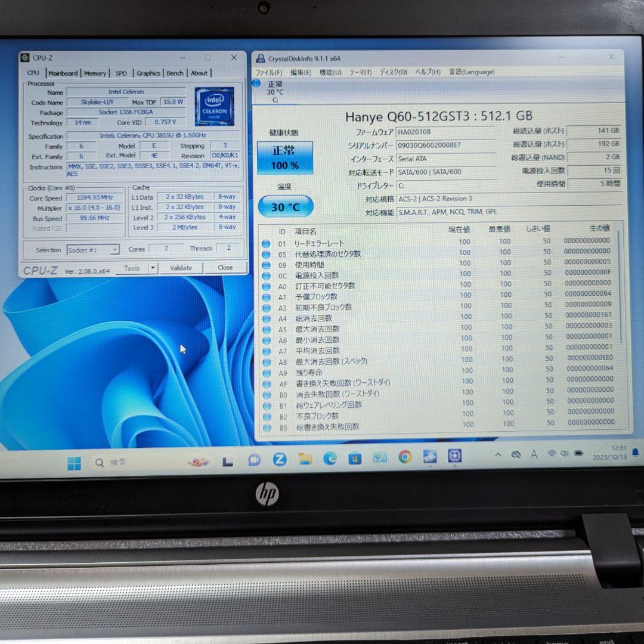Open the 言語(Language) menu in CrystalDiskInfo

[x=471, y=72]
